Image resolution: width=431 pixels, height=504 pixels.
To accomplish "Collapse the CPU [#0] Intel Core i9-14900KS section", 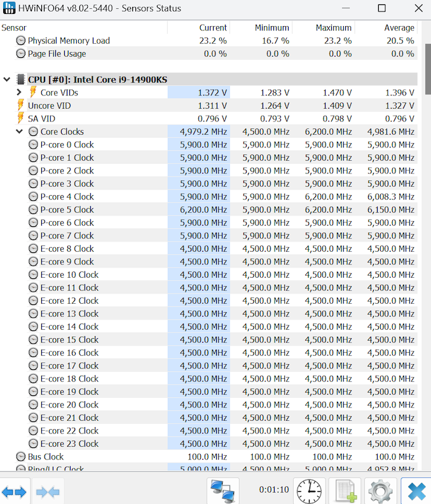I will click(x=7, y=79).
